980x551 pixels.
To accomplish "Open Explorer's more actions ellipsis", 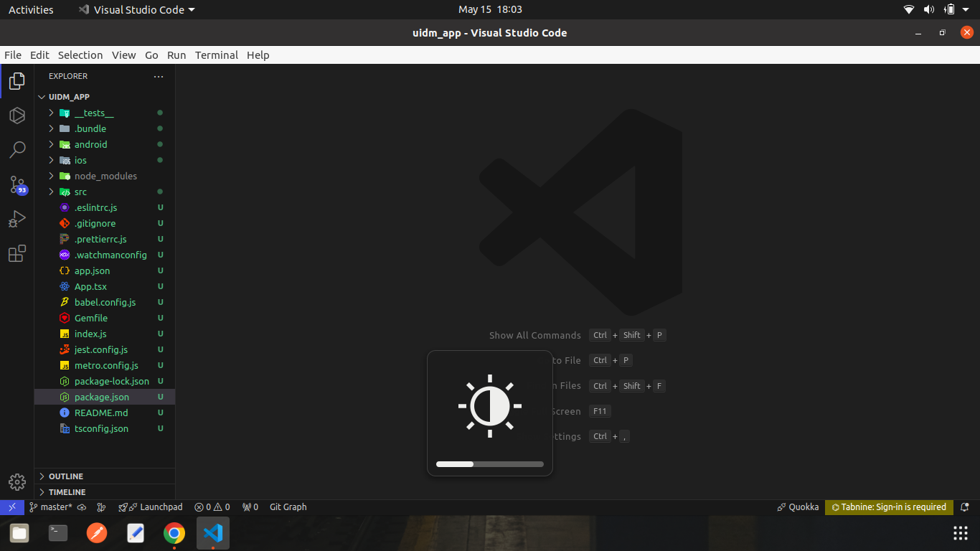I will point(159,76).
